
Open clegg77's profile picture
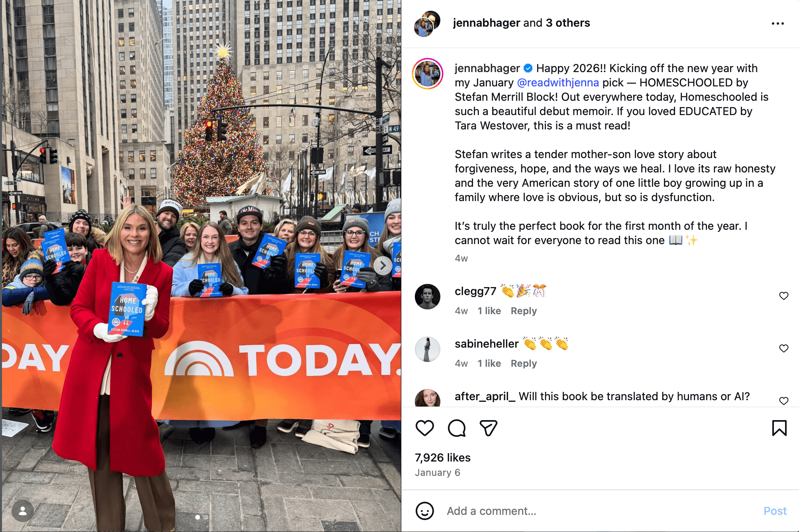[427, 297]
